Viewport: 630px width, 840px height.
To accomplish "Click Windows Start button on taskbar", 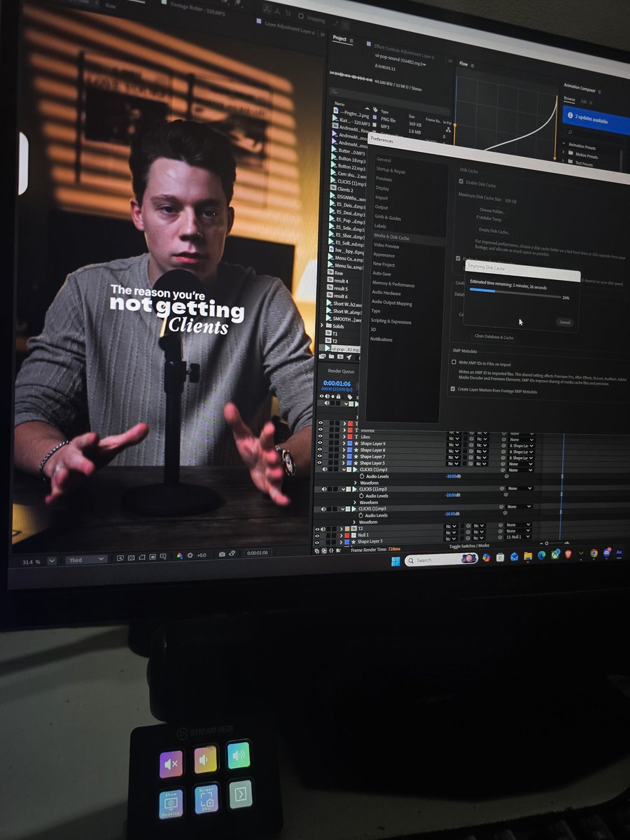I will tap(395, 561).
